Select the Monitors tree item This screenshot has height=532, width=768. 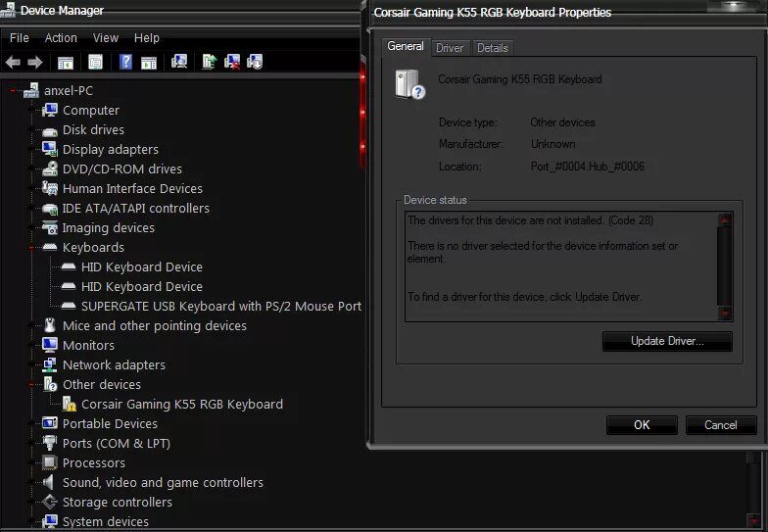point(88,345)
